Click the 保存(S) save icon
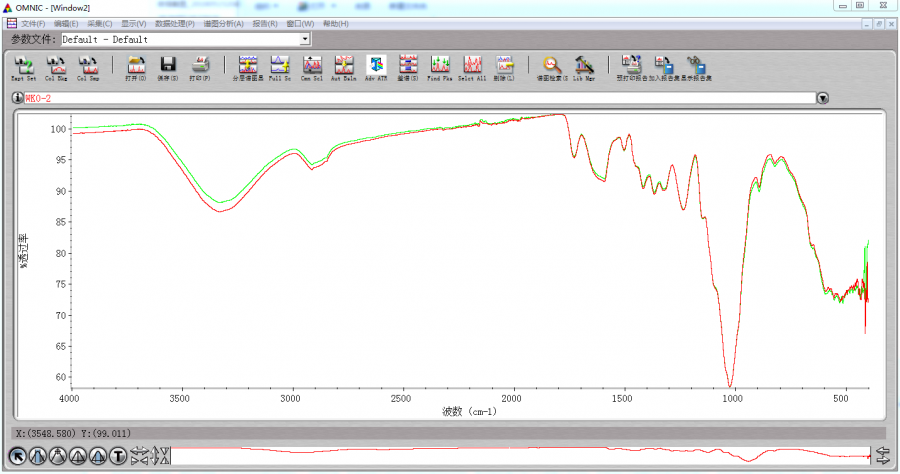Viewport: 900px width, 474px height. tap(168, 66)
